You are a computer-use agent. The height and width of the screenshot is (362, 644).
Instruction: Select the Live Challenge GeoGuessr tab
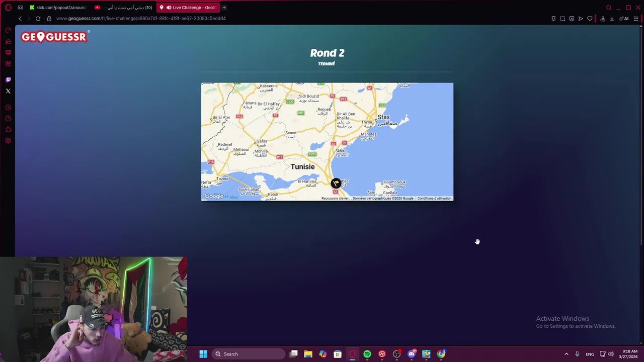click(188, 8)
